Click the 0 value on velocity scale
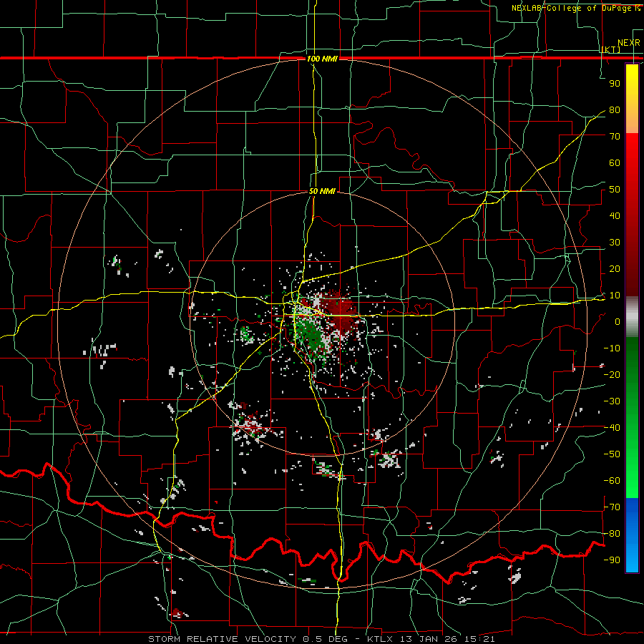Screen dimensions: 644x644 pyautogui.click(x=618, y=322)
